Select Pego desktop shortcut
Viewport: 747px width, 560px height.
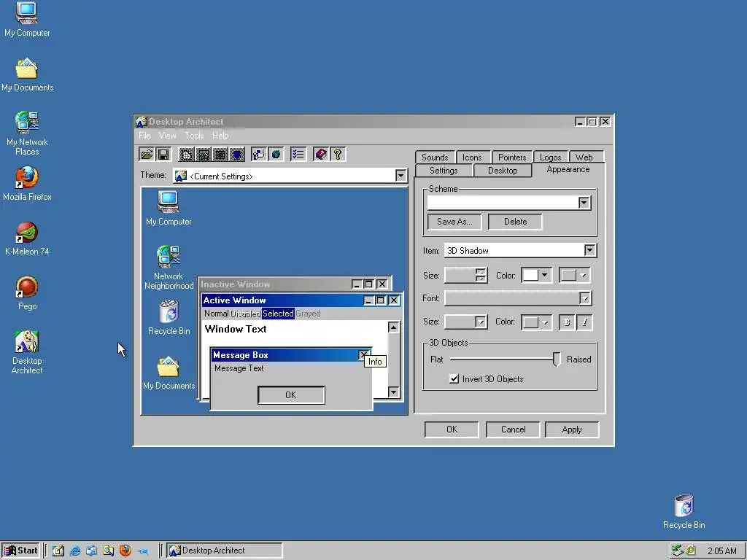click(x=27, y=293)
